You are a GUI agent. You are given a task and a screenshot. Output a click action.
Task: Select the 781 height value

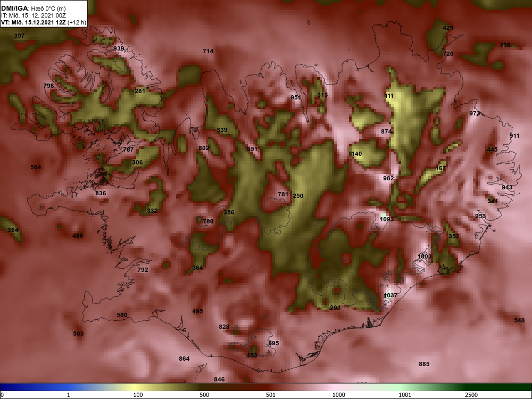283,194
